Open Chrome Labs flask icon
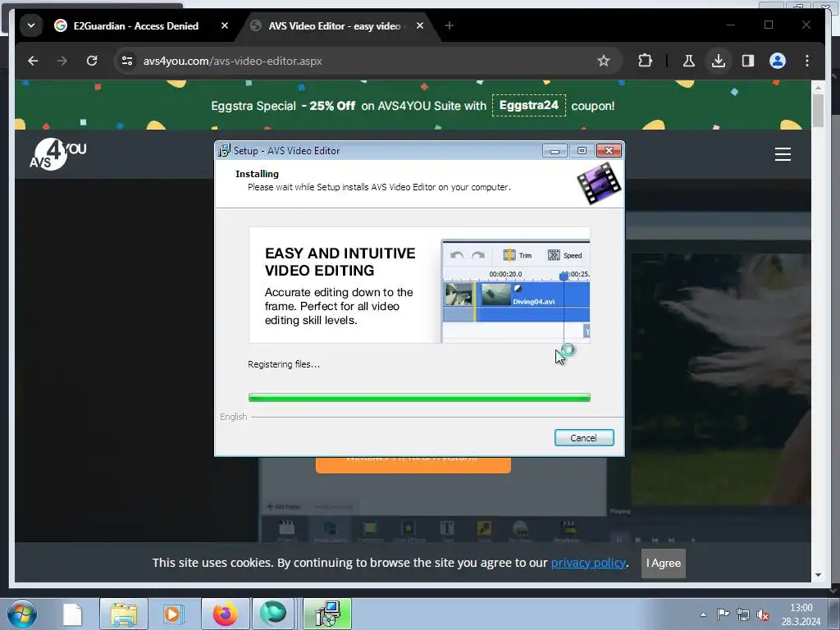 click(x=688, y=61)
